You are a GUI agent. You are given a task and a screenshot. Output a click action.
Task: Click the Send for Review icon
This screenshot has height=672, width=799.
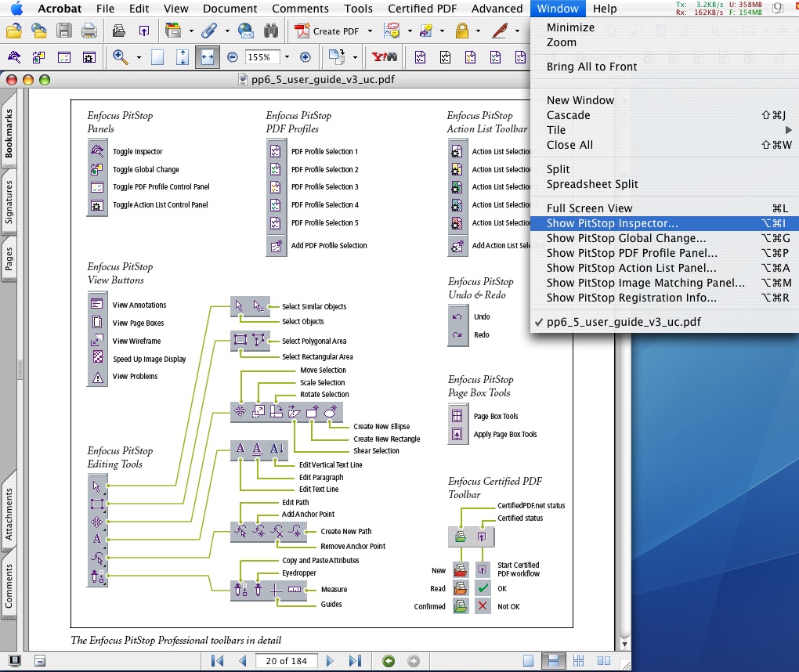426,31
